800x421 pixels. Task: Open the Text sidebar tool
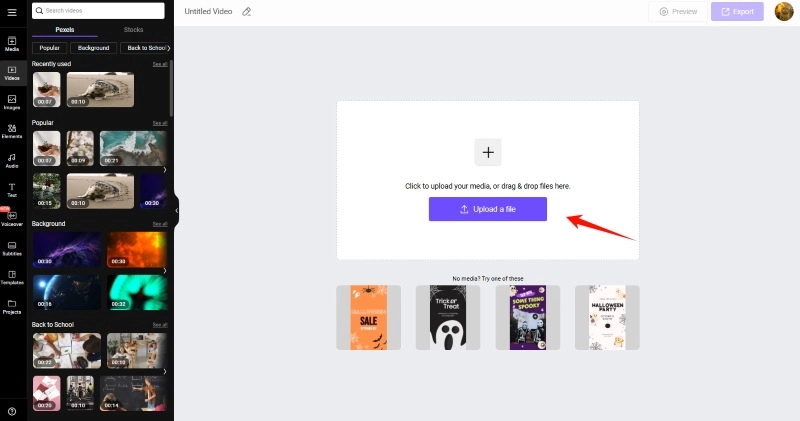12,190
